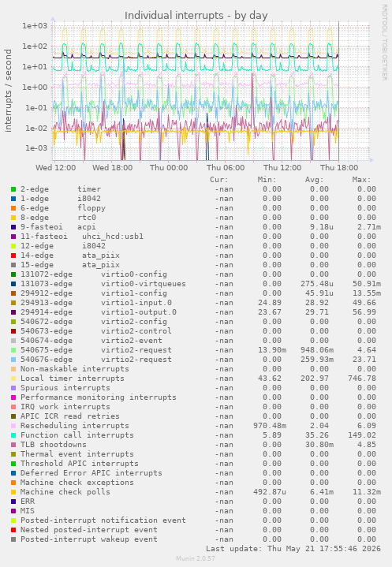Image resolution: width=392 pixels, height=567 pixels.
Task: Click the cyan Function call interrupts swatch
Action: pos(13,435)
